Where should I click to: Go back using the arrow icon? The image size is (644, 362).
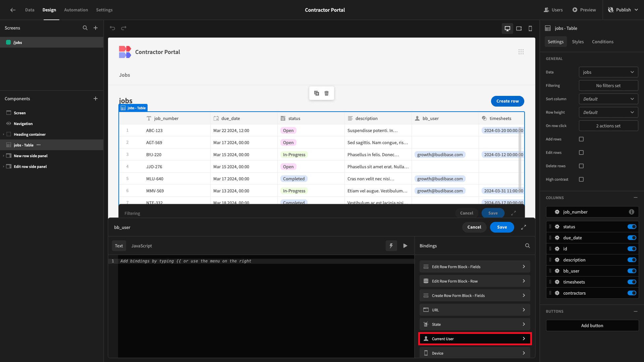pyautogui.click(x=13, y=10)
